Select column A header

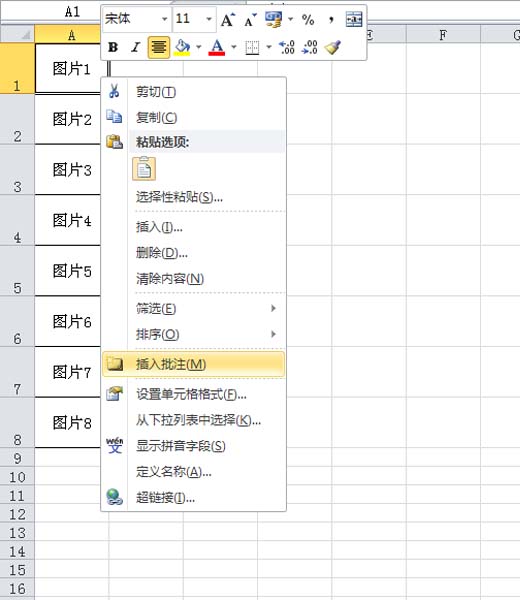(72, 35)
